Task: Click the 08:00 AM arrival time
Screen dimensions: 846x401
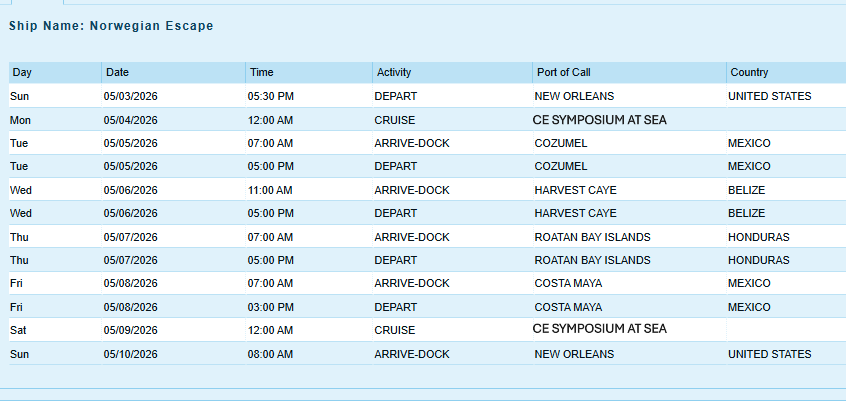Action: click(271, 354)
